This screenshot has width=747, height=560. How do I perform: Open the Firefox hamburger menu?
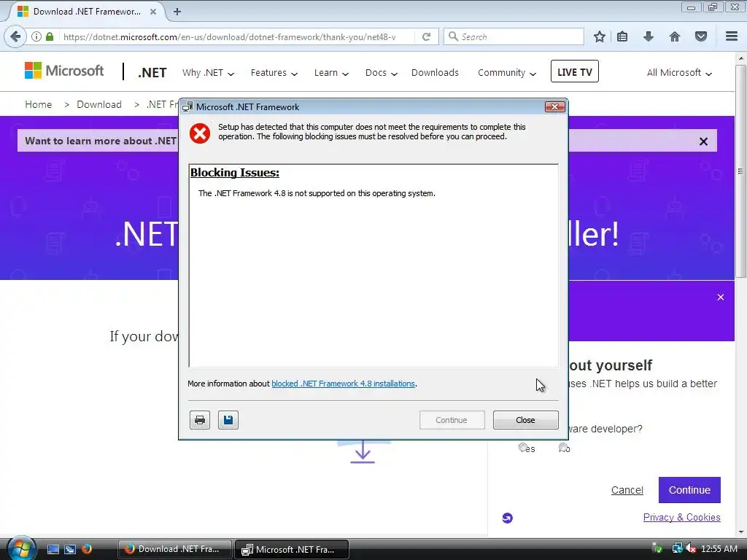pos(732,36)
